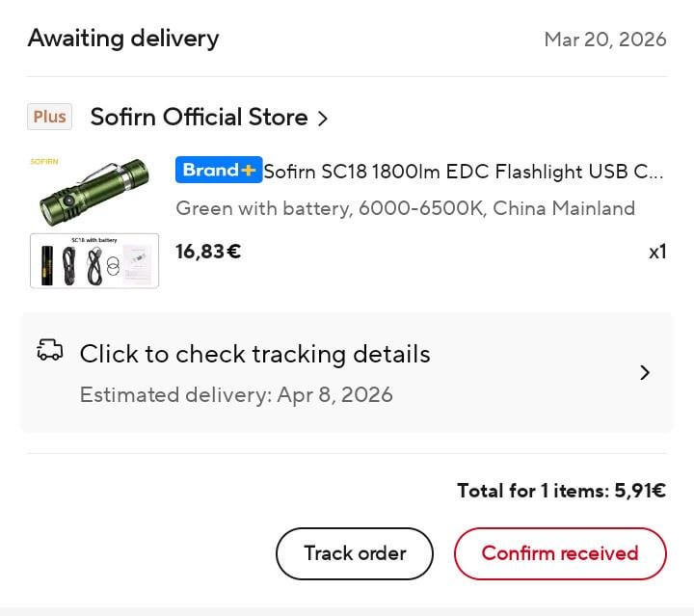Open tracking details with right chevron arrow

(645, 373)
